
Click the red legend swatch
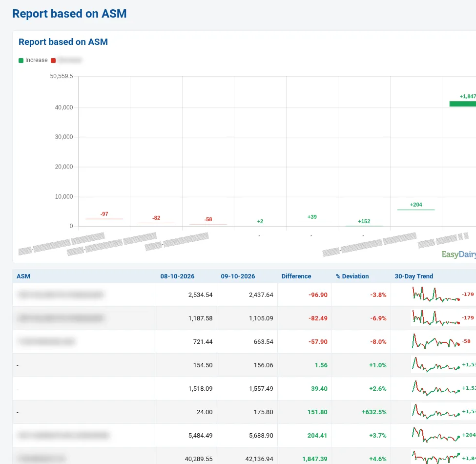point(53,61)
